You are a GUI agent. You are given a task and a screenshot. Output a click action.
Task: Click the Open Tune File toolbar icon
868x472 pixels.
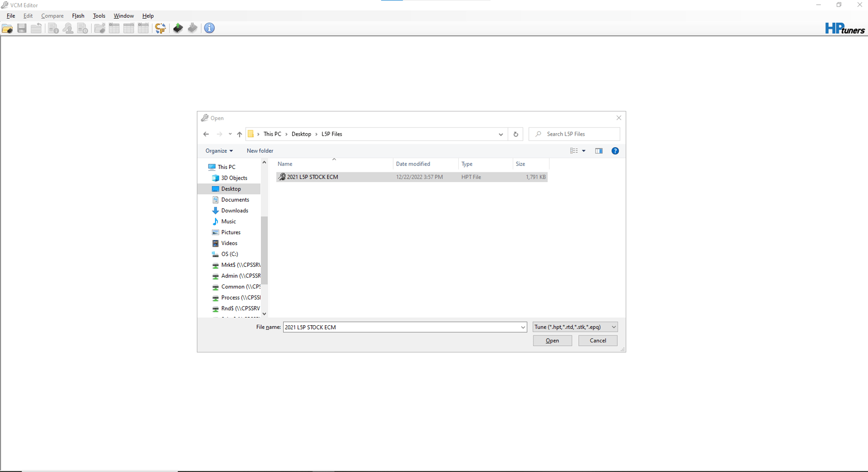7,28
